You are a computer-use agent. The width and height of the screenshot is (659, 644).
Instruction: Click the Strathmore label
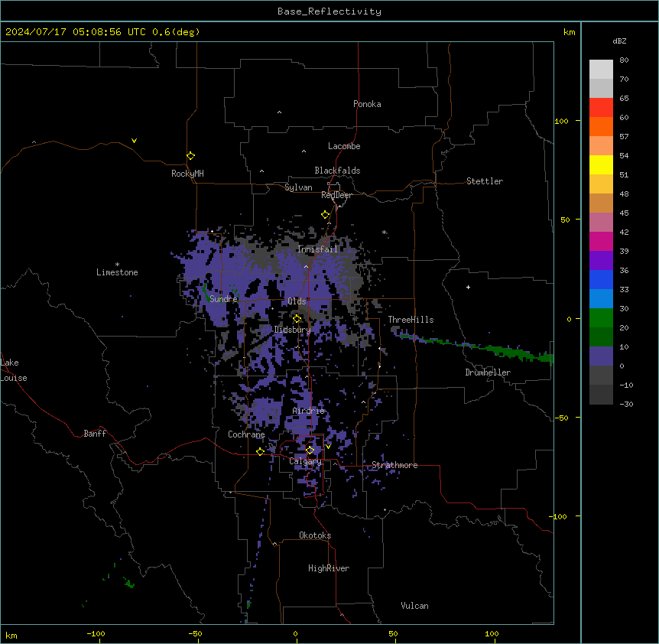pos(394,465)
